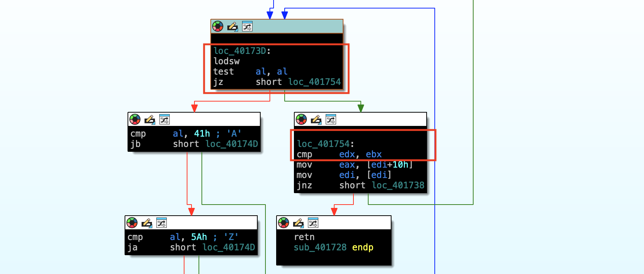Select the 'sub_401728 endp' line
Image resolution: width=644 pixels, height=274 pixels.
[333, 247]
